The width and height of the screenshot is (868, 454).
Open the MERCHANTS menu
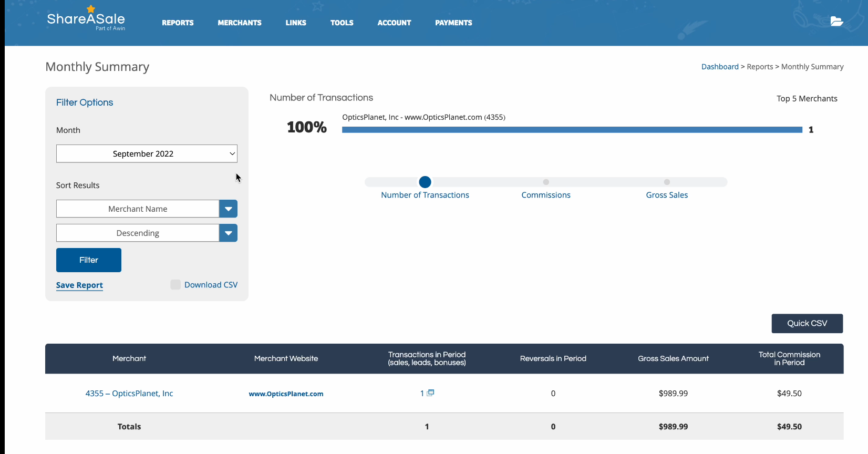tap(240, 23)
